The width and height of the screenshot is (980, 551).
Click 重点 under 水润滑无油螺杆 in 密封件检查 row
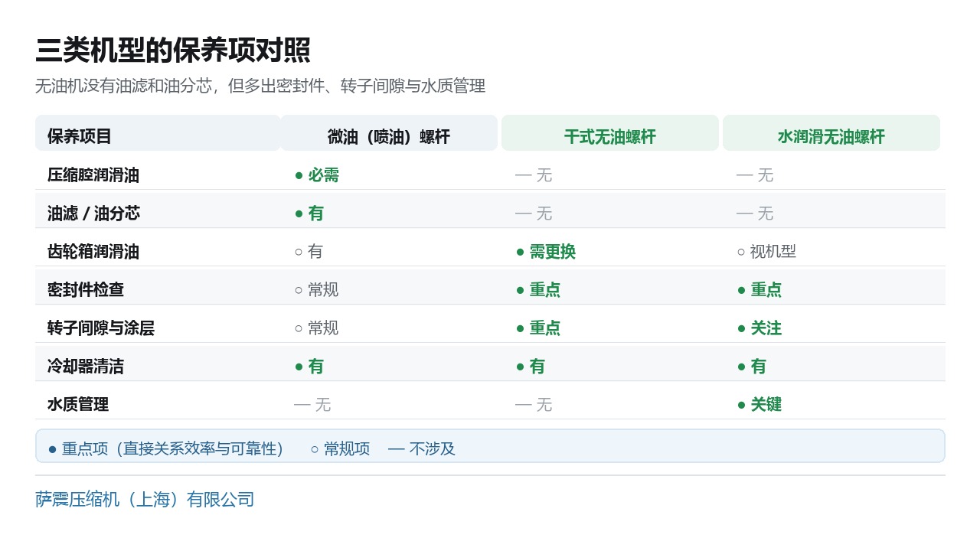tap(759, 289)
